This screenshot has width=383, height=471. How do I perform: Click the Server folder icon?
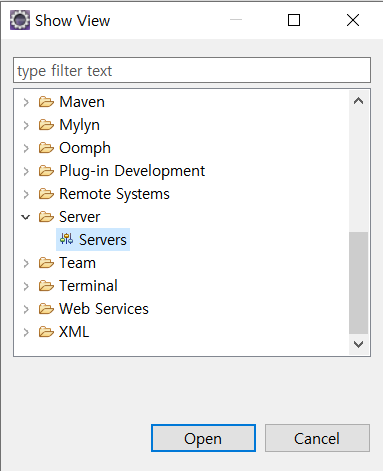click(46, 217)
